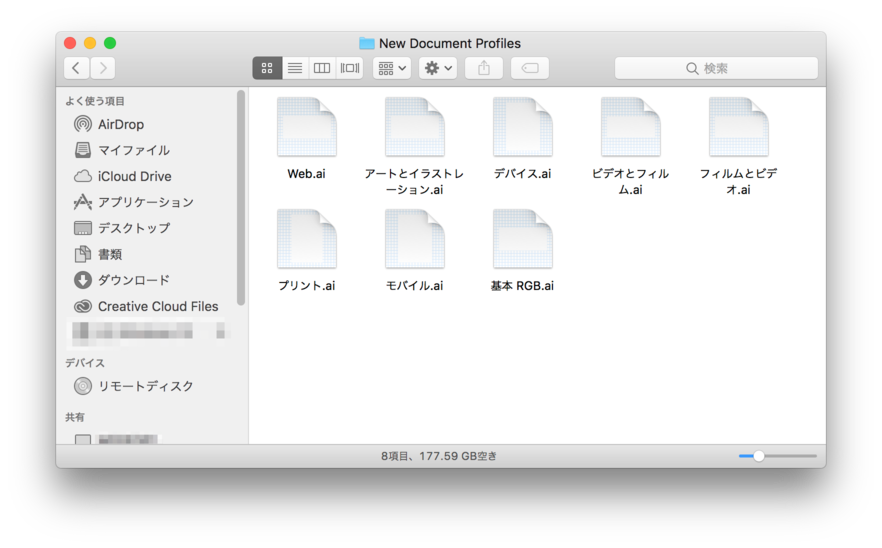Go forward with the forward arrow

point(103,68)
